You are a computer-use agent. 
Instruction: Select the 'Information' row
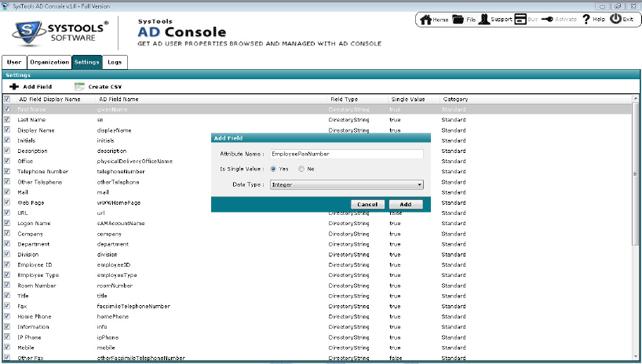[x=317, y=327]
